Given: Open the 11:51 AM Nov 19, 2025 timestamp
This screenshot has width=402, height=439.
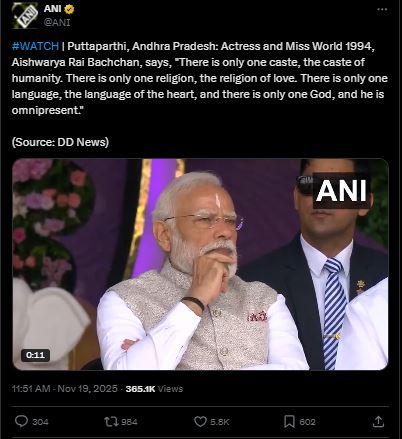Looking at the screenshot, I should (65, 389).
